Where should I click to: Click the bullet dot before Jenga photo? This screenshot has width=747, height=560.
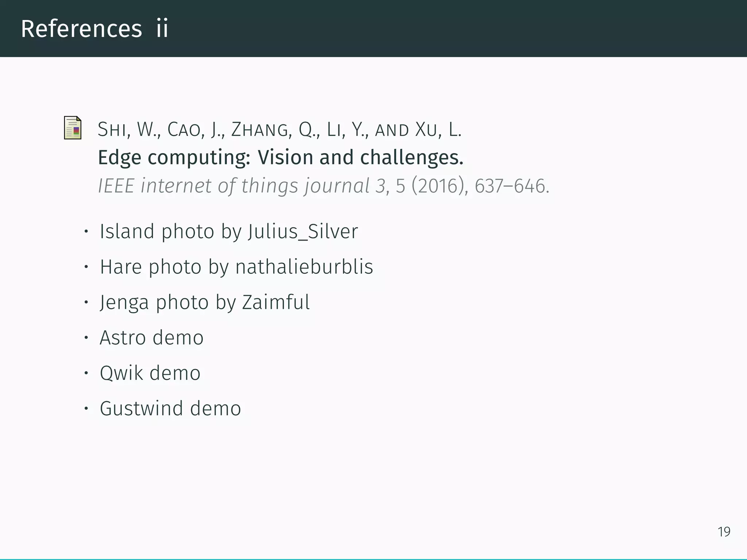click(x=86, y=302)
